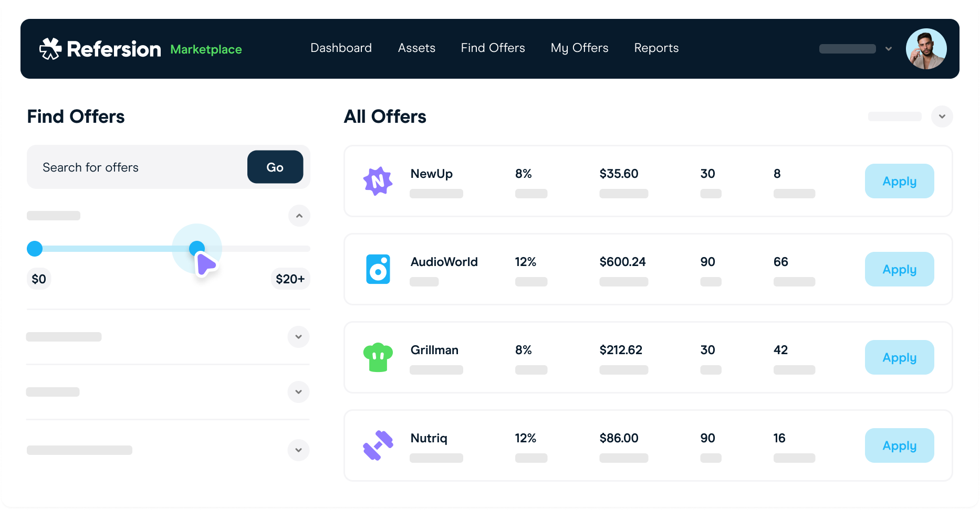Click the Marketplace label in header
The image size is (980, 510).
[x=206, y=49]
